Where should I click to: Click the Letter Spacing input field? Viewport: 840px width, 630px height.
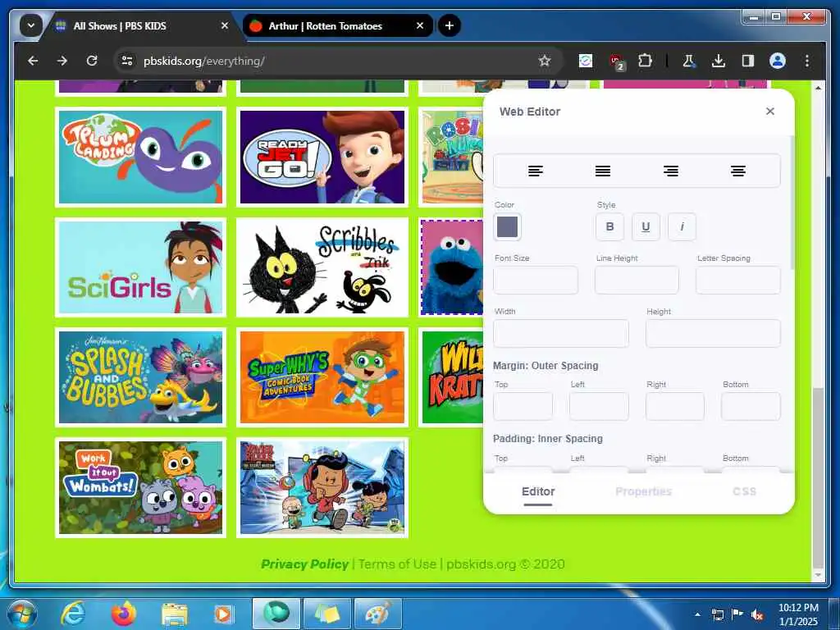(737, 280)
